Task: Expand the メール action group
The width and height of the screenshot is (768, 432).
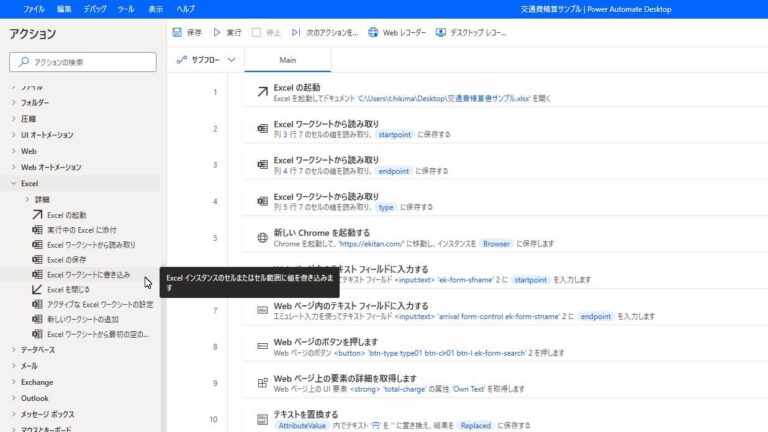Action: click(x=14, y=366)
